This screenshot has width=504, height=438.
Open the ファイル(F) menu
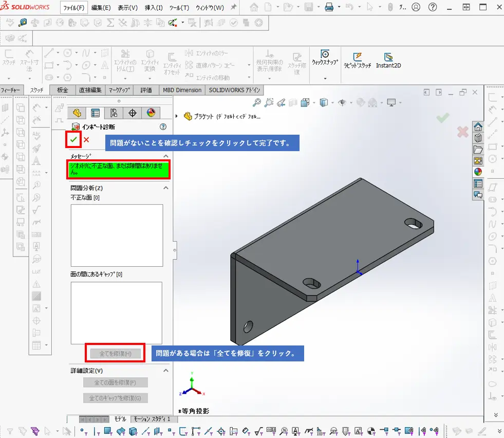click(73, 8)
